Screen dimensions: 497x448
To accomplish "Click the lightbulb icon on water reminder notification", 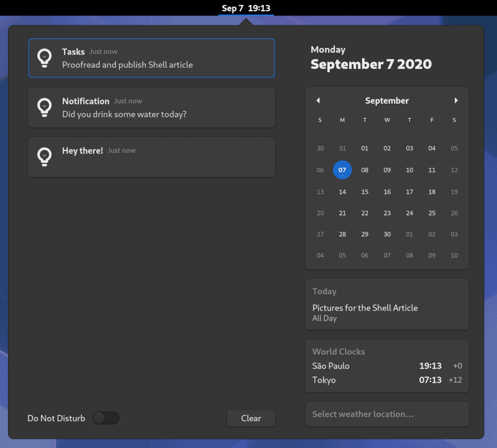I will point(45,107).
